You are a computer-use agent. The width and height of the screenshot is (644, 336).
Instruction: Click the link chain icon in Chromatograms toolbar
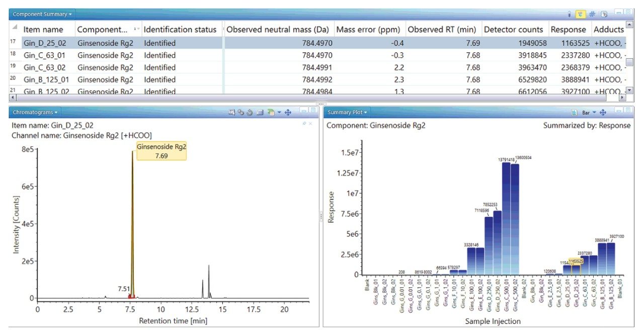pos(241,113)
